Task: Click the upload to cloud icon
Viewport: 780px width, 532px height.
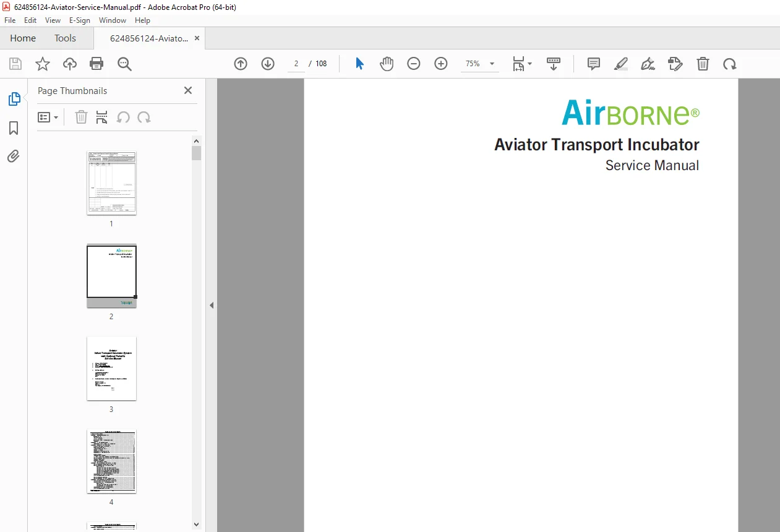Action: pyautogui.click(x=70, y=64)
